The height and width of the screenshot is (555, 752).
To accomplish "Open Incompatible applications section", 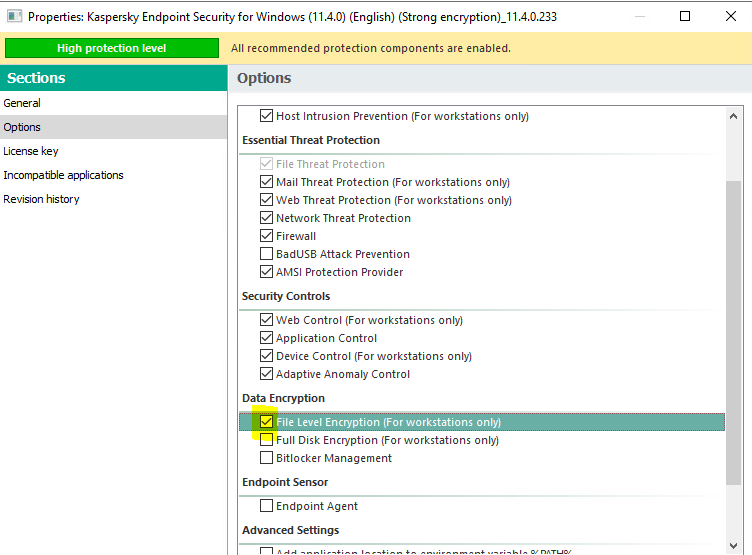I will pos(114,175).
